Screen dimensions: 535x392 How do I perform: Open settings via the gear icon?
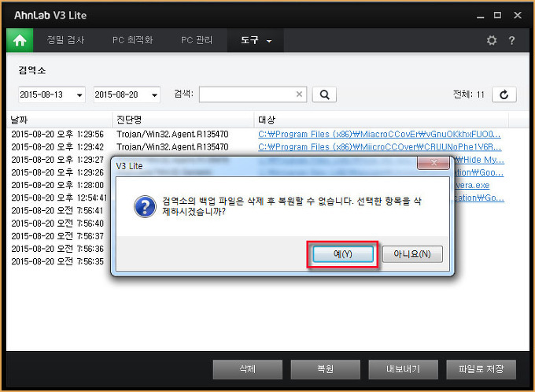(491, 40)
